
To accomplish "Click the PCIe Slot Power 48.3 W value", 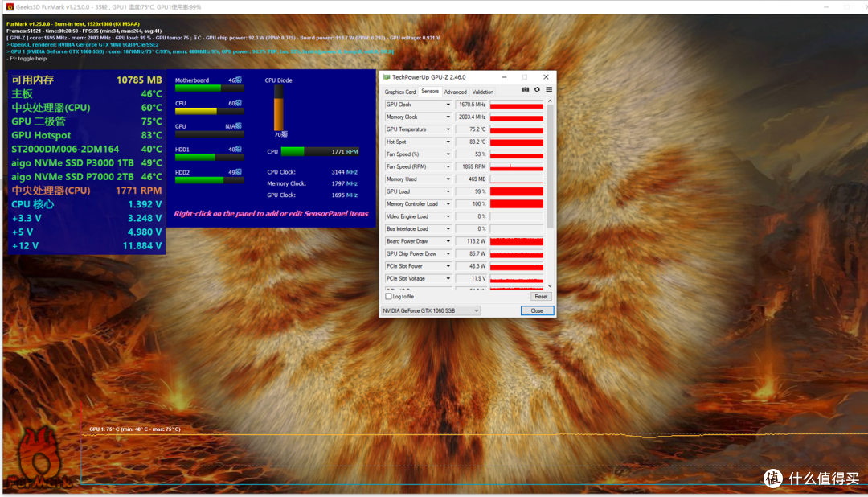I will coord(471,266).
